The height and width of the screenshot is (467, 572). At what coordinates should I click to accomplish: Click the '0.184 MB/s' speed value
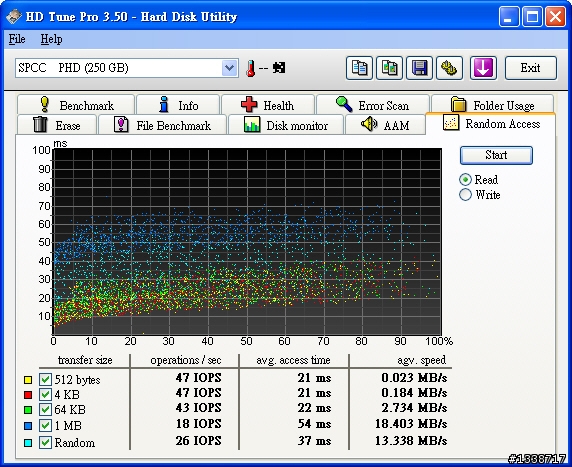click(x=414, y=393)
